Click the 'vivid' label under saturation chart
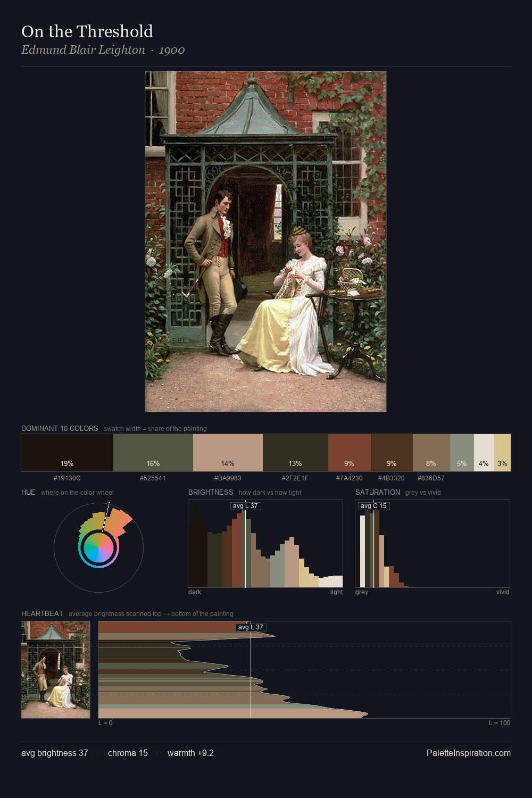Viewport: 532px width, 798px height. [x=503, y=592]
